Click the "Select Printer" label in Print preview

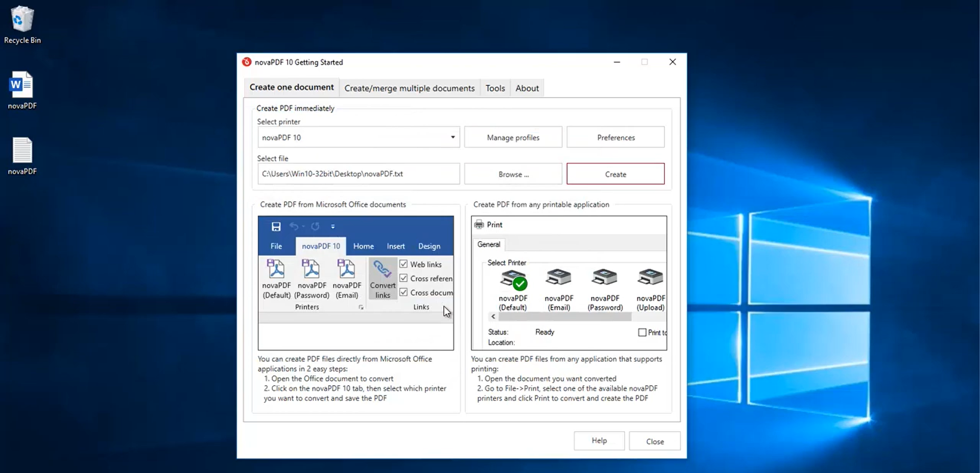[507, 263]
